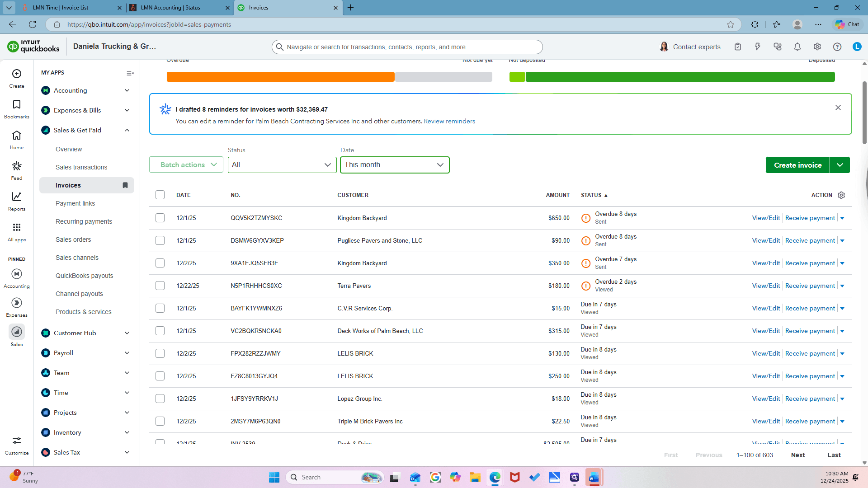This screenshot has width=868, height=488.
Task: View/Edit the Kingdom Backyard $650.00 invoice
Action: pyautogui.click(x=766, y=218)
